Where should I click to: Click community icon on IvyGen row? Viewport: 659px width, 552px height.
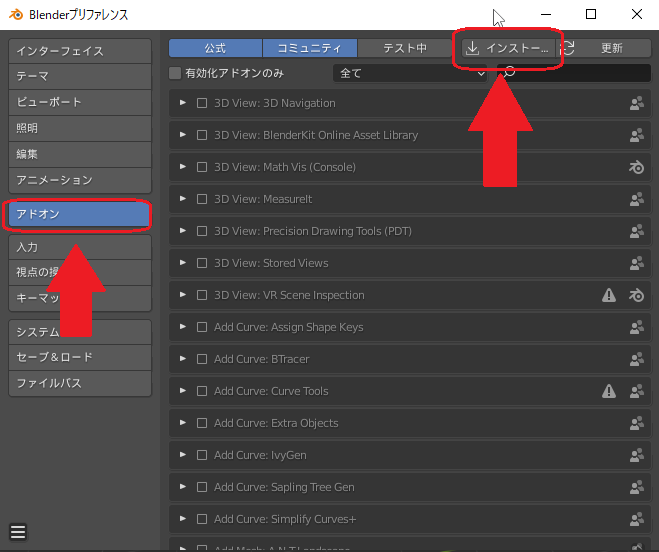[x=637, y=455]
